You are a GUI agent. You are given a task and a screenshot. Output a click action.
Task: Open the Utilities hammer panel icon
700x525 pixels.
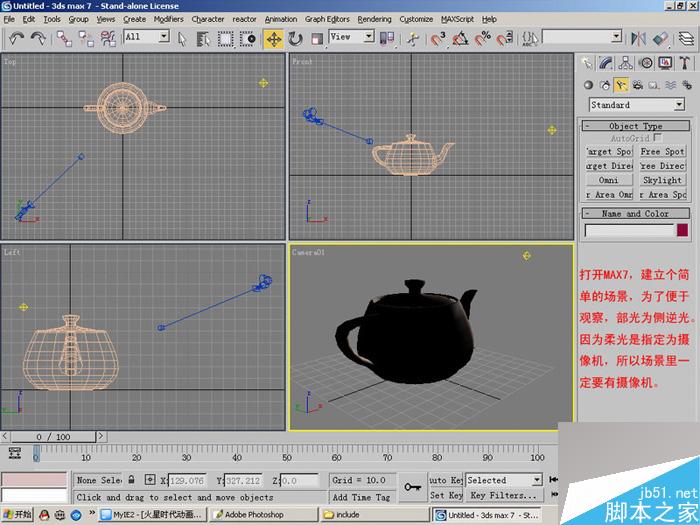pyautogui.click(x=682, y=63)
